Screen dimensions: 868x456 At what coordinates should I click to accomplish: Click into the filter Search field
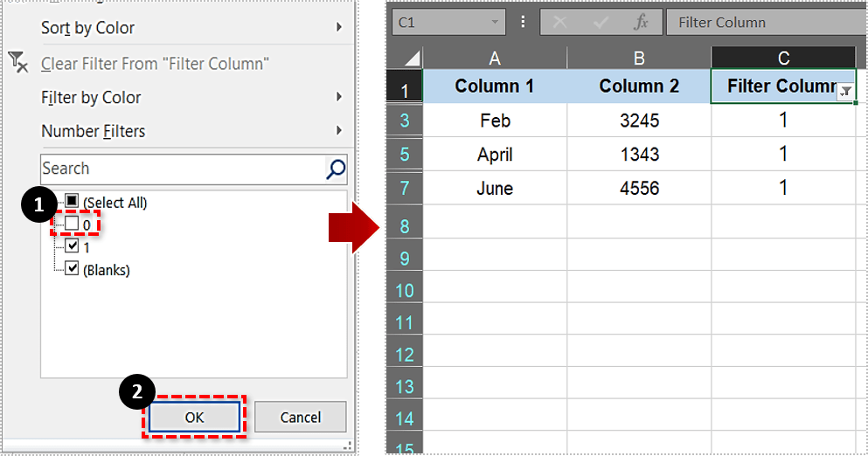click(x=179, y=169)
